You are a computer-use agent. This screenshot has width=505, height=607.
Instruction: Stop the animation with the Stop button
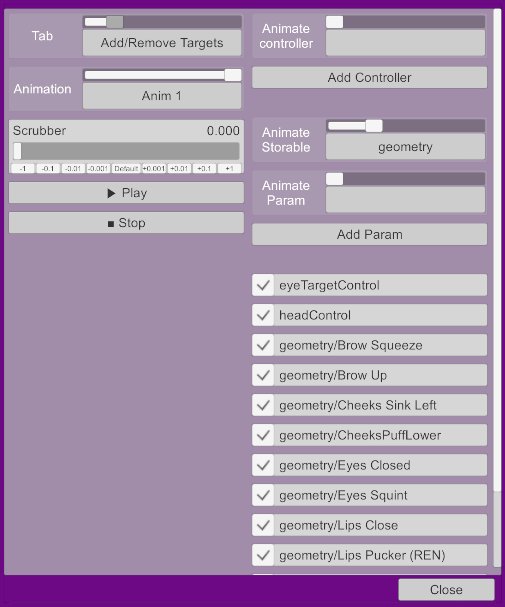pyautogui.click(x=126, y=223)
